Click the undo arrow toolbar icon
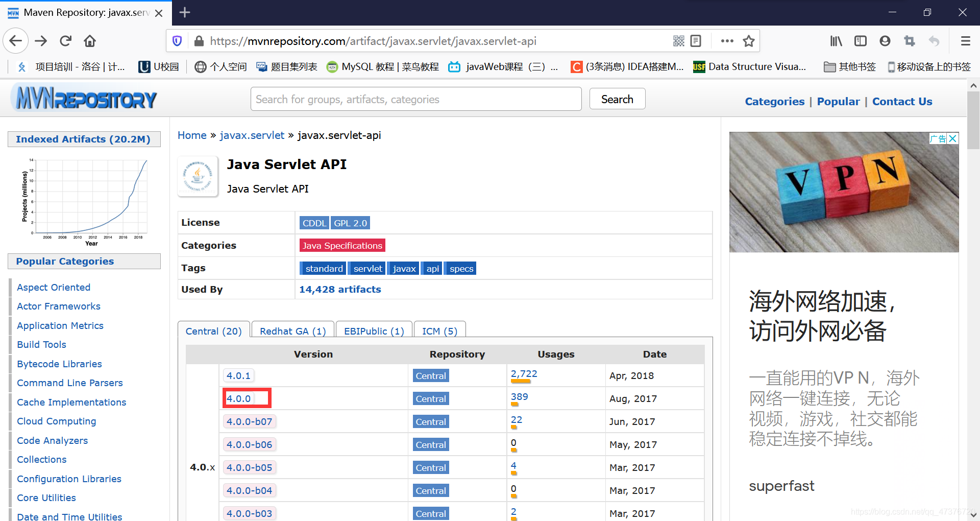 [x=934, y=41]
